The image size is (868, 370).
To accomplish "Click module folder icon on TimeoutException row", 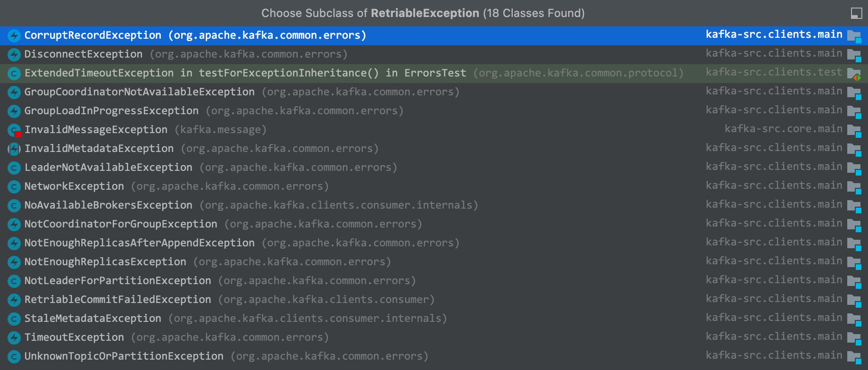I will click(854, 338).
